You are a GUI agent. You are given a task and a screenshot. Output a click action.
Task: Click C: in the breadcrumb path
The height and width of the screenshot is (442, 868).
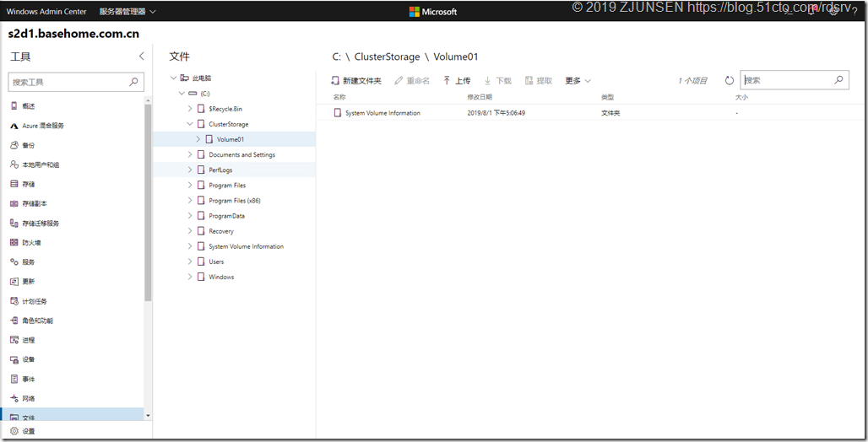coord(337,57)
